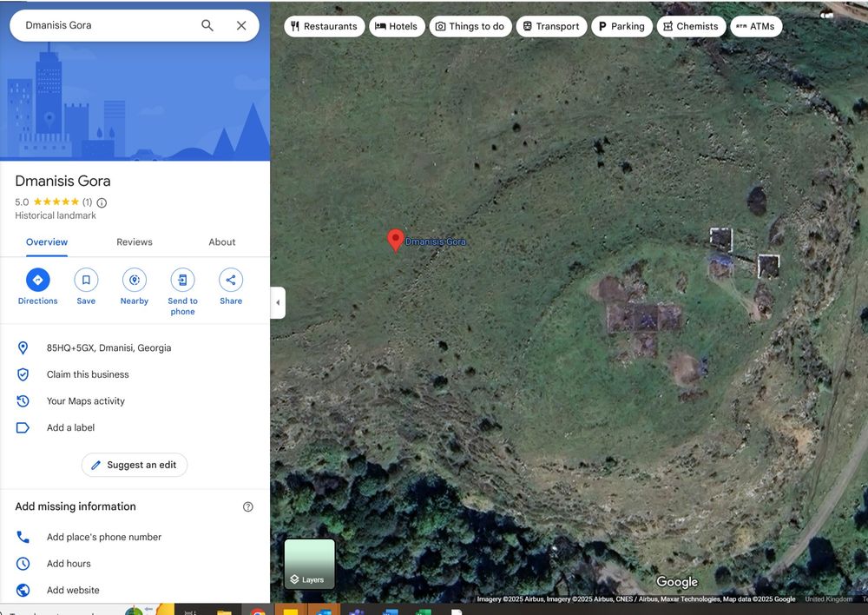Screen dimensions: 868x615
Task: Clear the search with the X icon
Action: [x=241, y=25]
